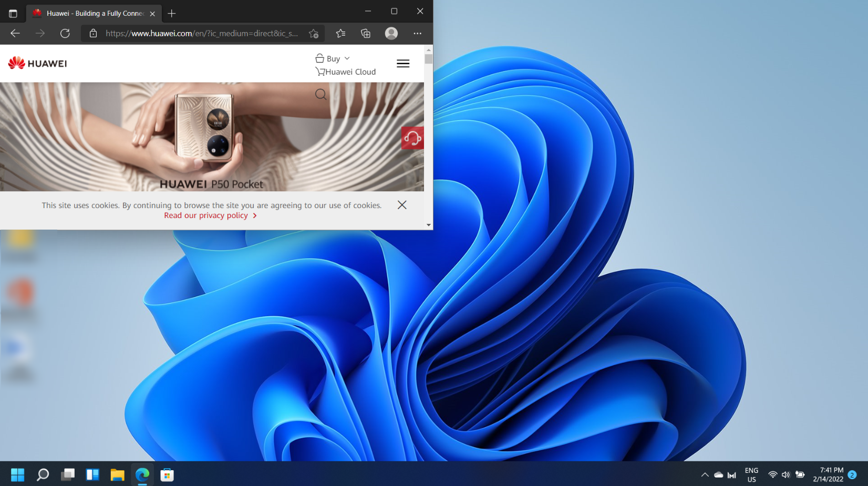Click the scrollbar down arrow on page
Image resolution: width=868 pixels, height=486 pixels.
click(429, 225)
